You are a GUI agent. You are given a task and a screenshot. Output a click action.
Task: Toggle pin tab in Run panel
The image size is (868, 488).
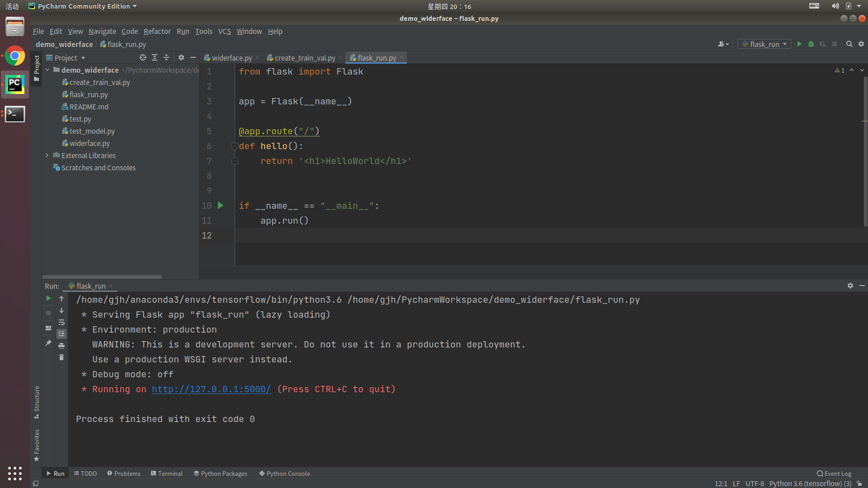48,343
